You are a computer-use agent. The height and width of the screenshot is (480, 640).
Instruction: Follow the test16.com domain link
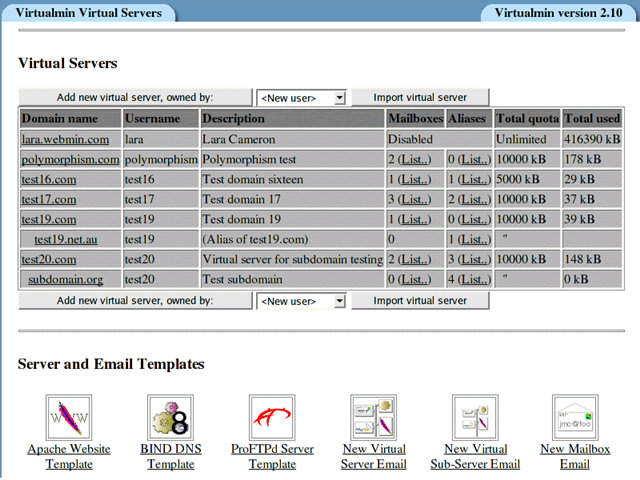(49, 179)
